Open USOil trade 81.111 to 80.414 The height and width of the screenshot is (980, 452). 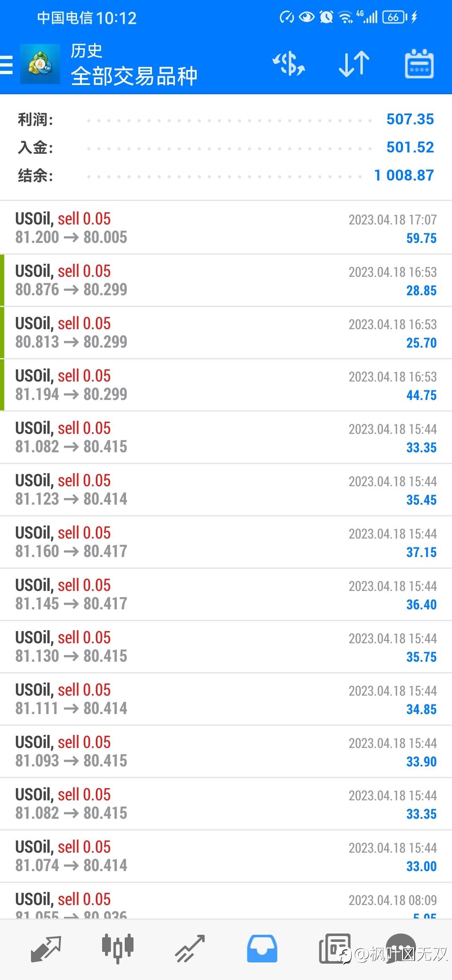click(x=226, y=699)
